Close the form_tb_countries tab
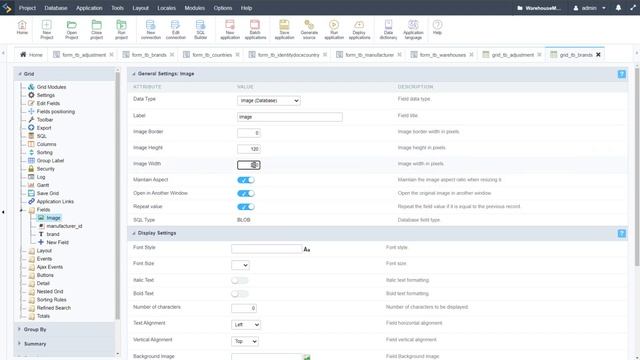640x360 pixels. pyautogui.click(x=237, y=55)
